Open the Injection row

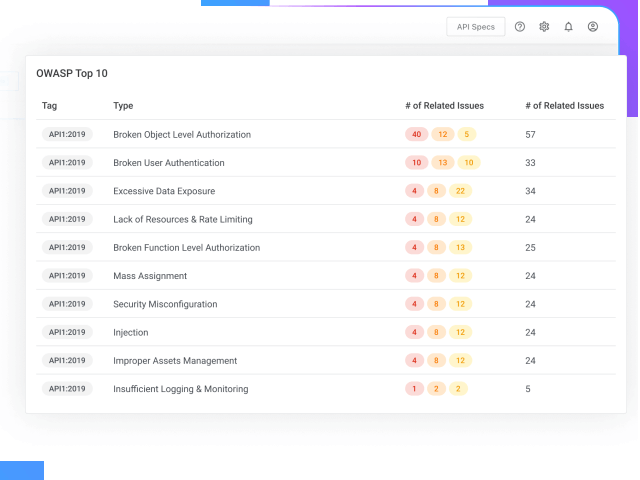[x=326, y=332]
